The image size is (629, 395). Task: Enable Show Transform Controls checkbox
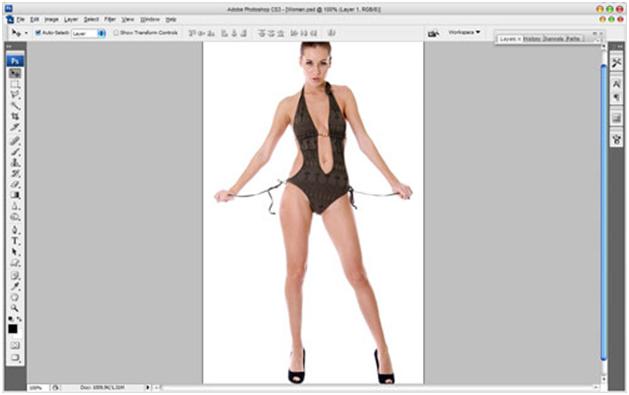point(116,32)
